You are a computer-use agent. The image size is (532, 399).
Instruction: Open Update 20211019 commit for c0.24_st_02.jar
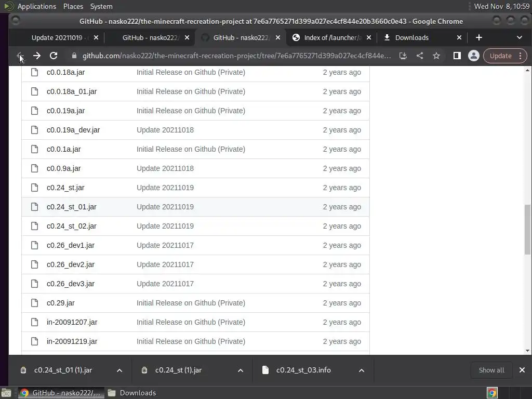(165, 226)
